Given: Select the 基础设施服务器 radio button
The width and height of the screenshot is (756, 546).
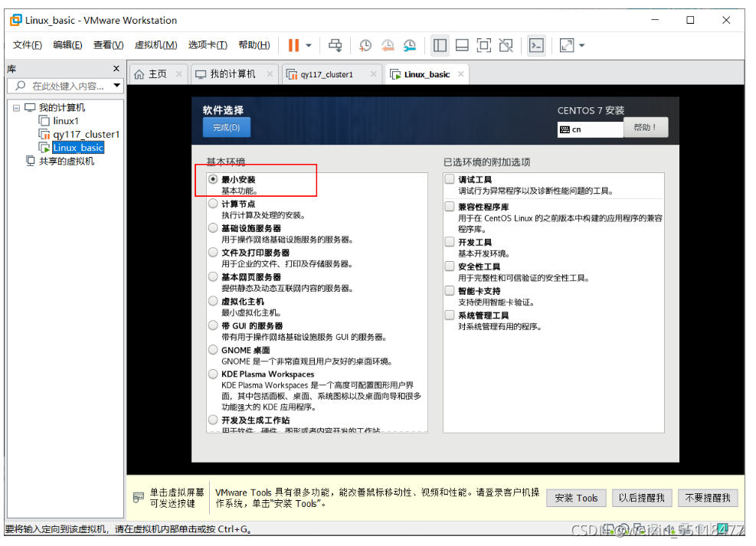Looking at the screenshot, I should (x=213, y=227).
